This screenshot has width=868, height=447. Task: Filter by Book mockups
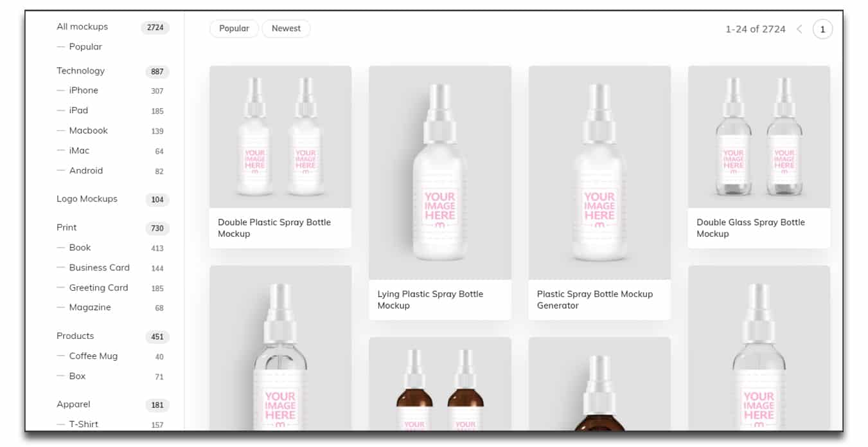80,248
